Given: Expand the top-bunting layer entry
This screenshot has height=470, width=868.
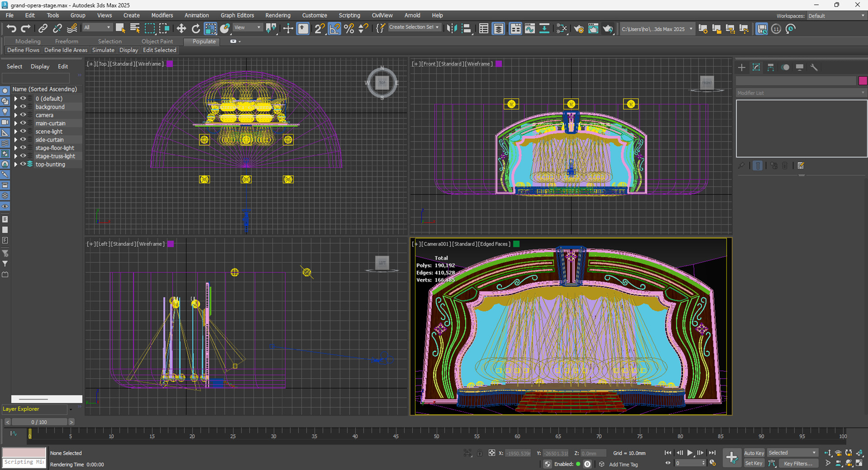Looking at the screenshot, I should point(16,164).
